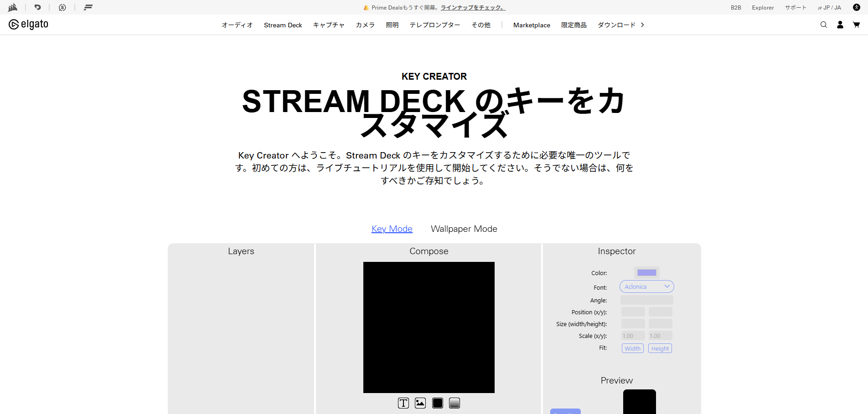Open the サポート link
The height and width of the screenshot is (414, 868).
click(796, 8)
